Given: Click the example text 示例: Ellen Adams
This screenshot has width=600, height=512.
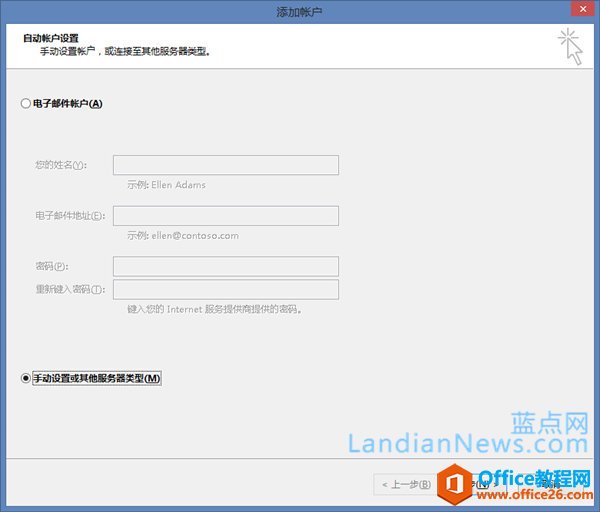Looking at the screenshot, I should tap(166, 185).
